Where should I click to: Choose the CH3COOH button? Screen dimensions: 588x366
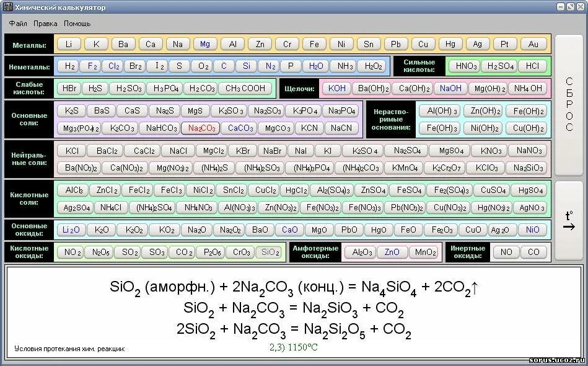pyautogui.click(x=245, y=89)
